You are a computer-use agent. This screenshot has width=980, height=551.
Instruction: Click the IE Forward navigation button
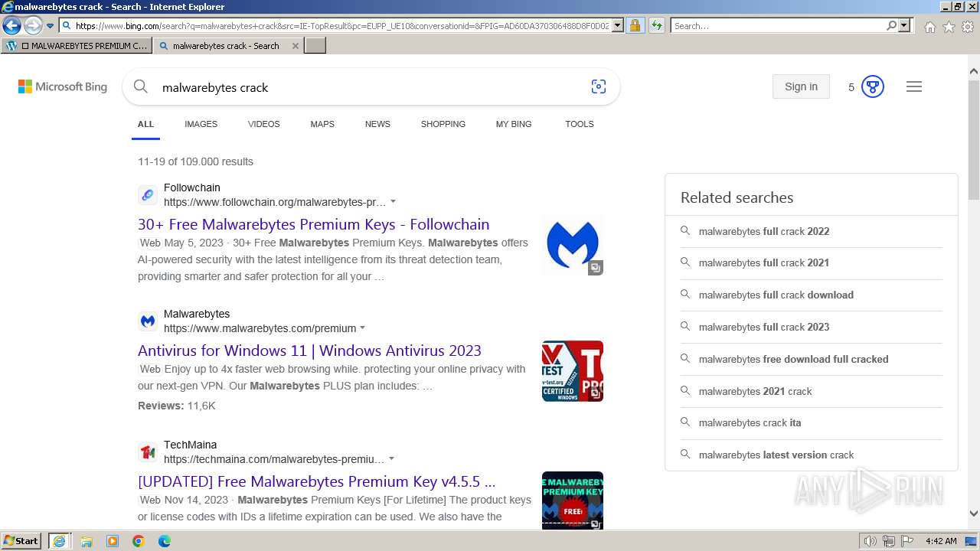tap(33, 25)
